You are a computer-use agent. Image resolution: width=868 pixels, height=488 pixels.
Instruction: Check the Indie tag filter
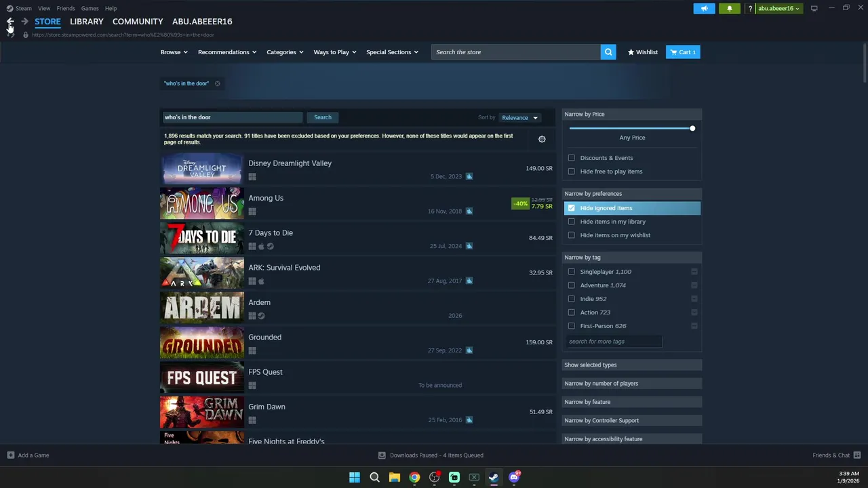(x=572, y=299)
